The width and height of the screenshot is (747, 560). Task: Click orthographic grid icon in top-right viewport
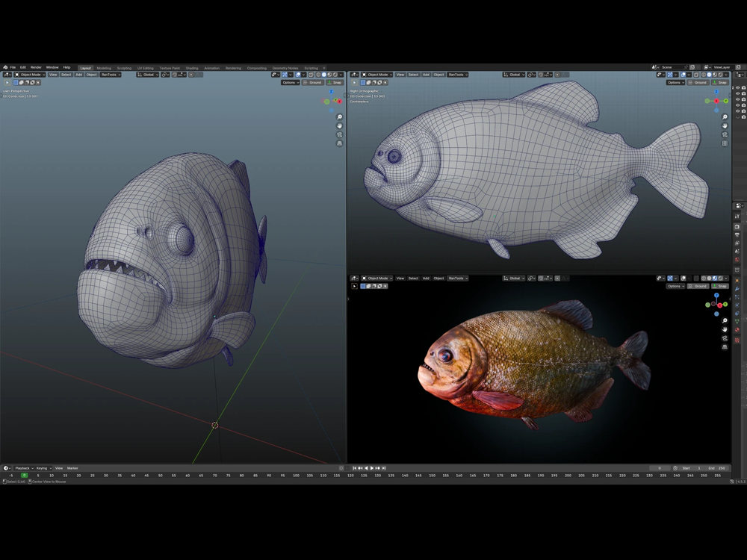point(725,143)
